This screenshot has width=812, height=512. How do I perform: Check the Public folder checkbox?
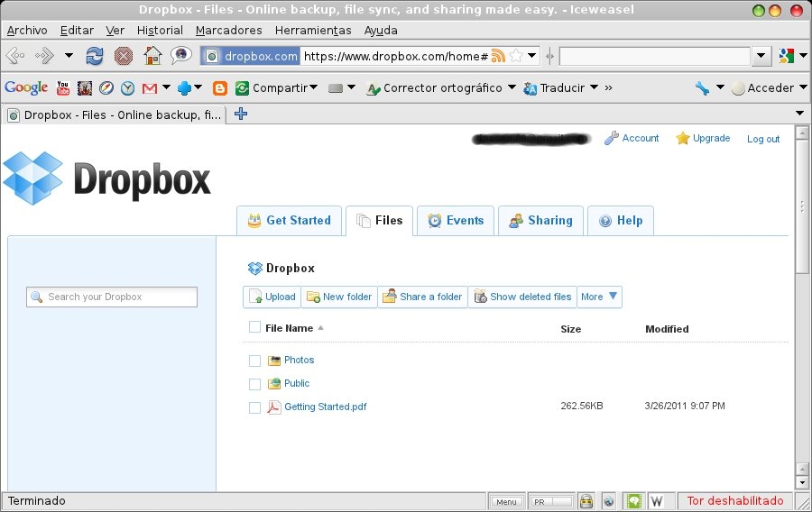coord(254,384)
